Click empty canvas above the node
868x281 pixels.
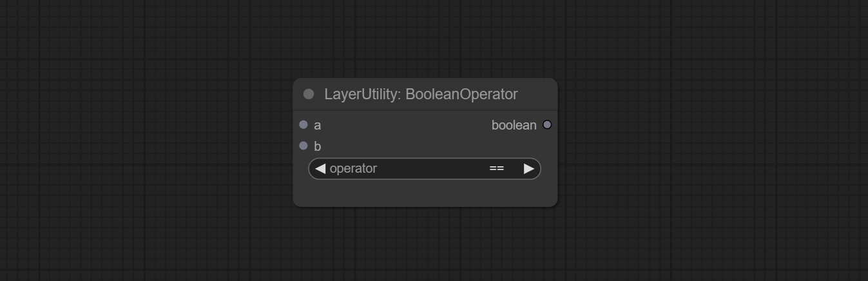click(x=425, y=39)
